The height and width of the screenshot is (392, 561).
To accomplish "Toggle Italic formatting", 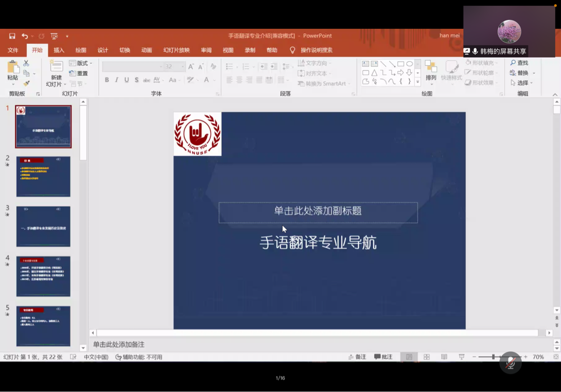I will coord(116,80).
